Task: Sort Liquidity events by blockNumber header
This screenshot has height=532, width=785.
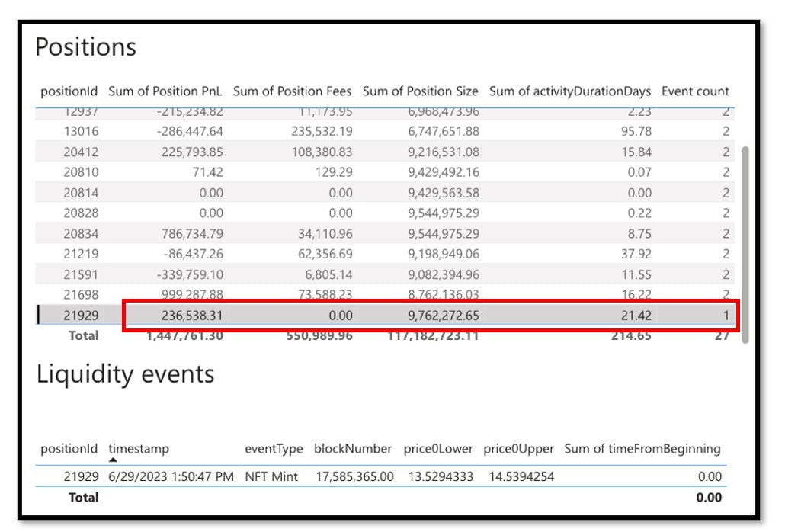Action: click(x=351, y=450)
